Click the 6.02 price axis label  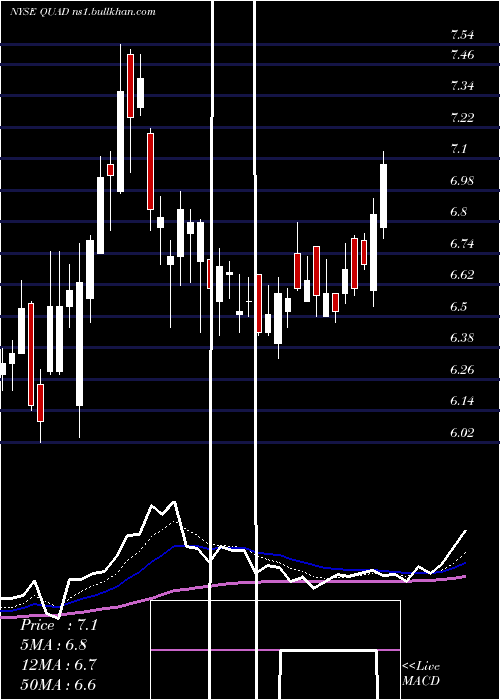[462, 432]
